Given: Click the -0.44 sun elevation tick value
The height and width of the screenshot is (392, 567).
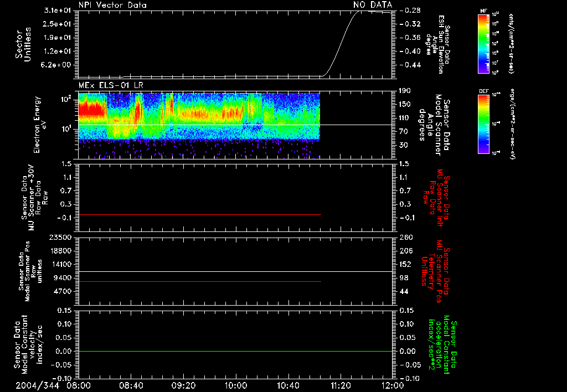Looking at the screenshot, I should 410,65.
